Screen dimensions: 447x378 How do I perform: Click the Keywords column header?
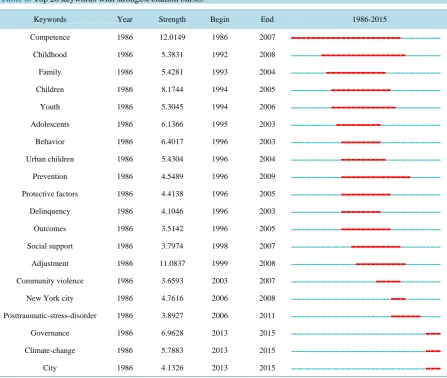50,19
